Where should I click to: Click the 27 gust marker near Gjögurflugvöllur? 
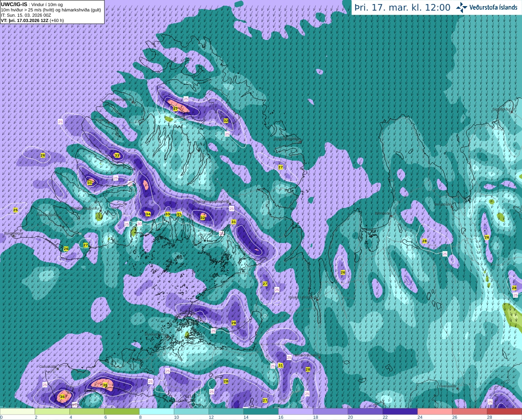point(280,167)
